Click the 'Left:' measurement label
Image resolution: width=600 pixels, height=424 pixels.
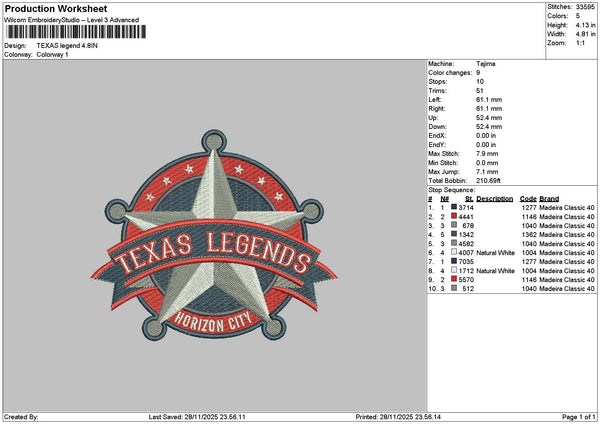[435, 100]
